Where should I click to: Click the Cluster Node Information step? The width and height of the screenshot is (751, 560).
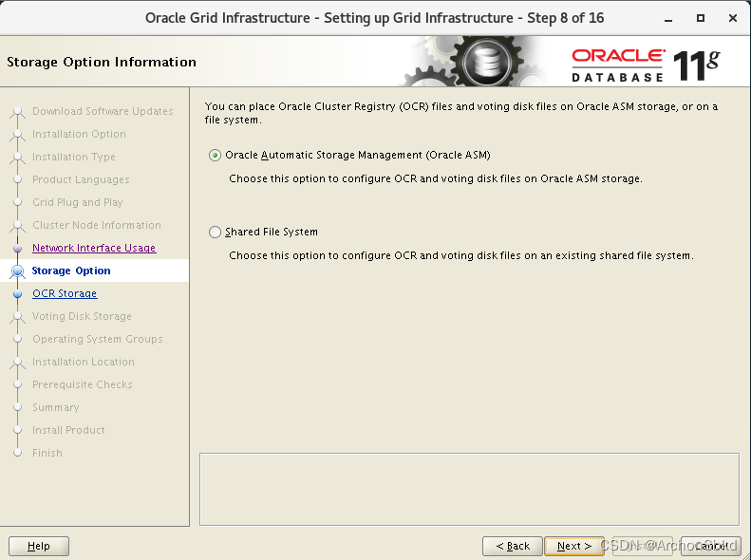(x=97, y=225)
